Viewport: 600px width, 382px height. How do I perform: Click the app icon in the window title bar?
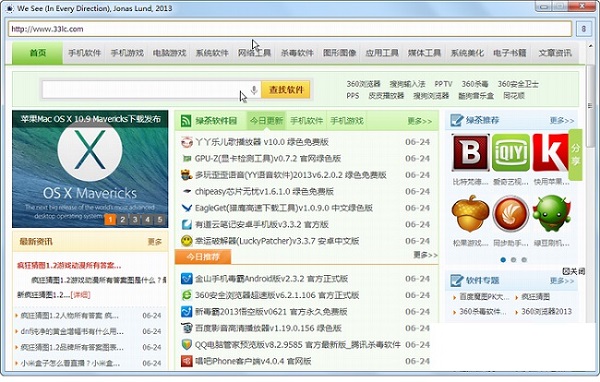(x=9, y=8)
